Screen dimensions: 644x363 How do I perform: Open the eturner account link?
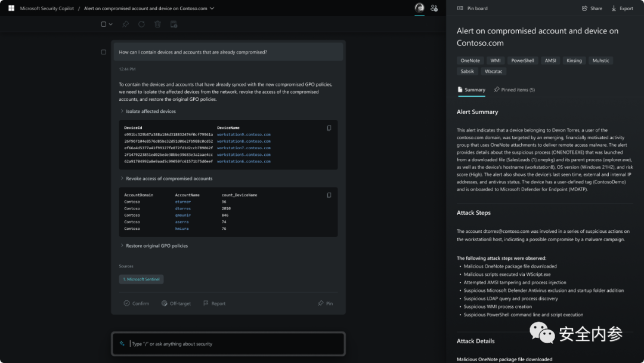[x=183, y=202]
